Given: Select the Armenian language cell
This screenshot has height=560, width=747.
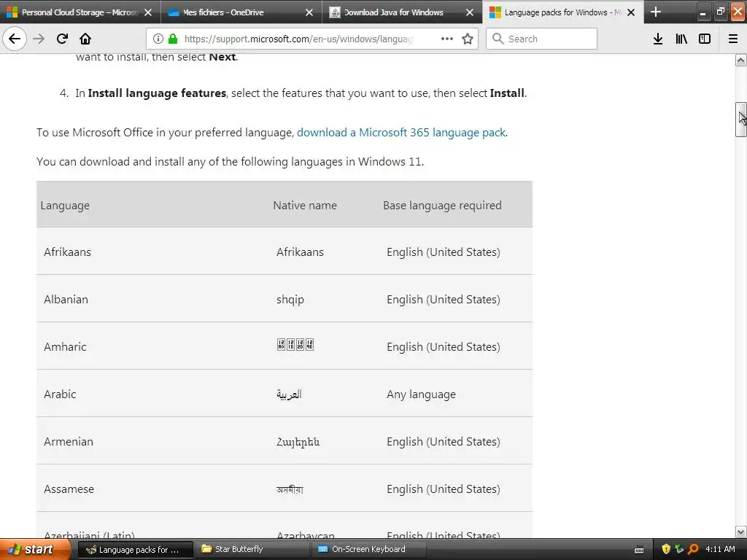Looking at the screenshot, I should point(69,441).
